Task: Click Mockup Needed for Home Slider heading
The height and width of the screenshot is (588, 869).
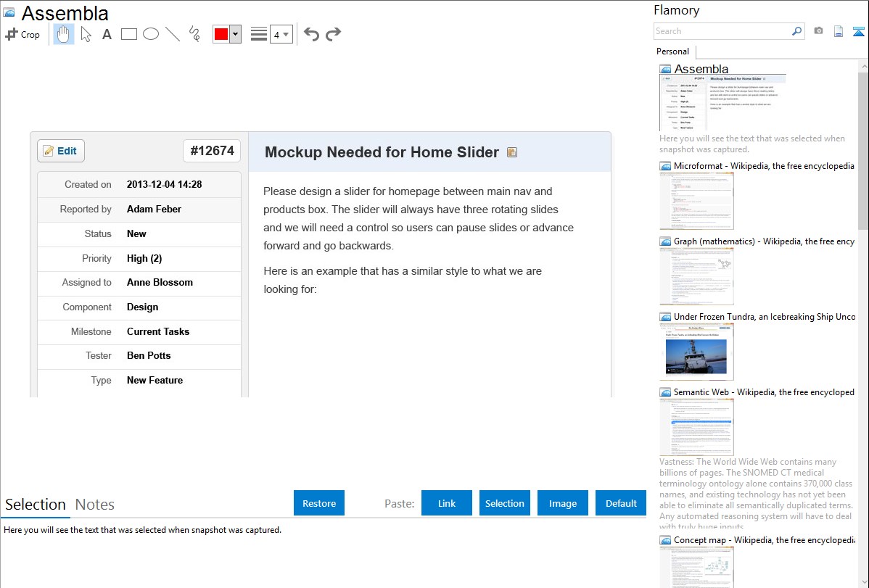Action: pos(382,152)
